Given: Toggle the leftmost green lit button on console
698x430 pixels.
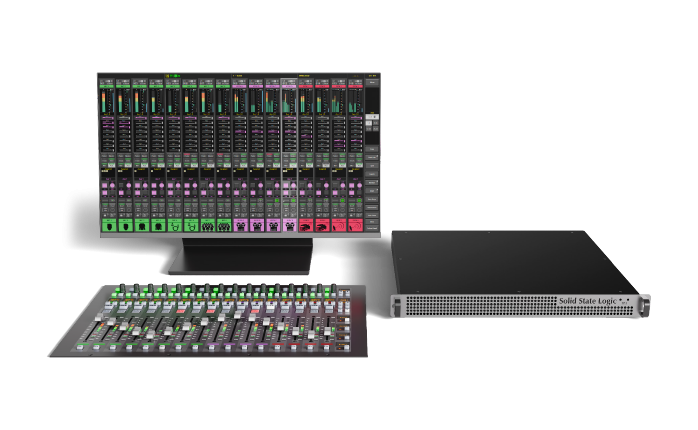Looking at the screenshot, I should pos(117,291).
